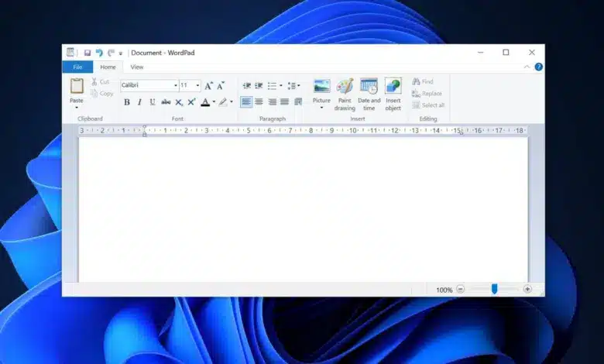Expand the Paste dropdown arrow
This screenshot has width=604, height=364.
pyautogui.click(x=76, y=108)
